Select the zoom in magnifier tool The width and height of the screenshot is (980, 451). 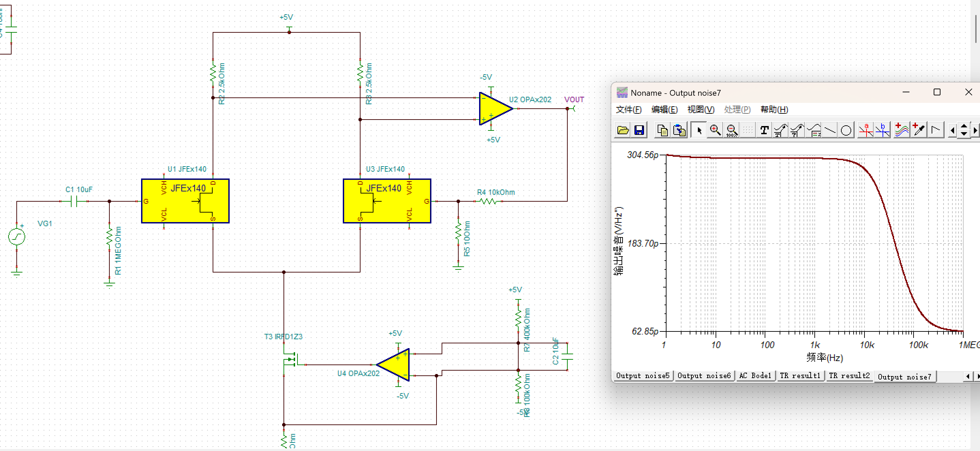(x=715, y=130)
